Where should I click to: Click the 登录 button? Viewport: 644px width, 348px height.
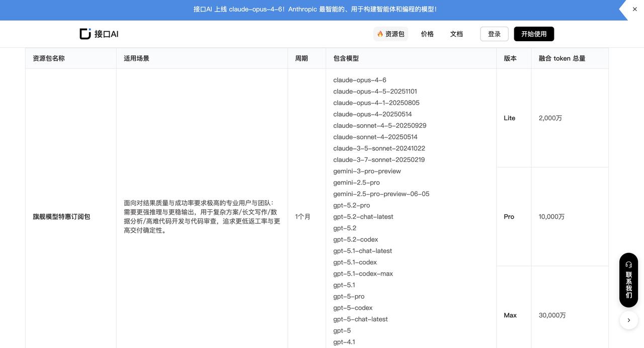point(494,34)
